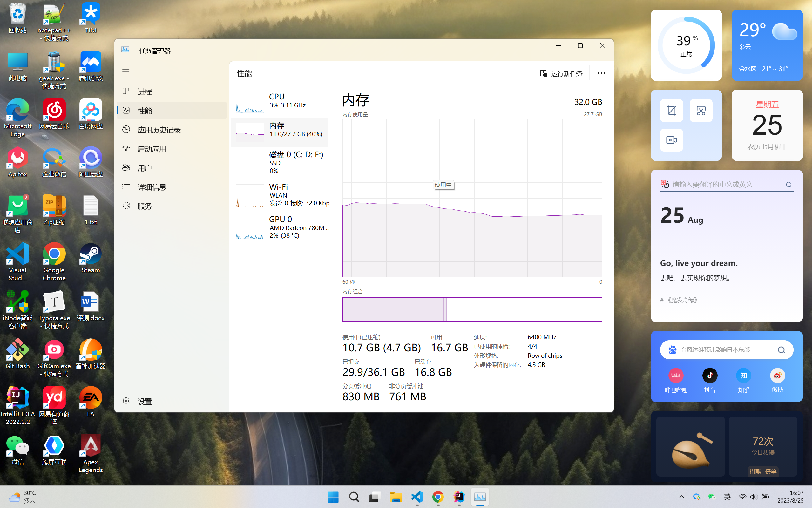Screen dimensions: 812x508
Task: Open 哔哩哔哩 (Bilibili) shortcut in widget
Action: (x=676, y=381)
